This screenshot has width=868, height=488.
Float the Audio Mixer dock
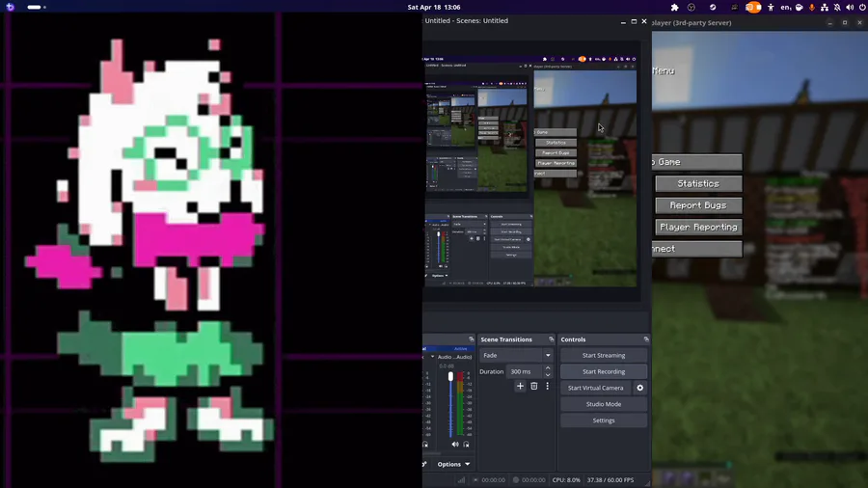pyautogui.click(x=471, y=339)
